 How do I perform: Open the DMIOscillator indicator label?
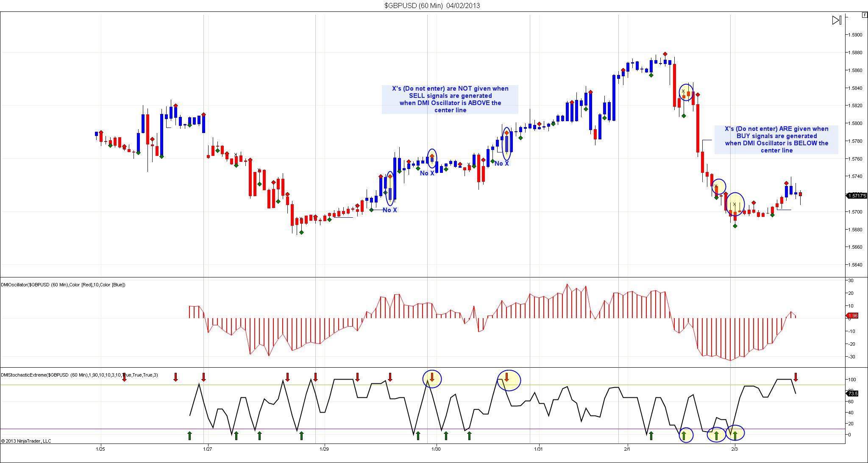click(x=63, y=285)
